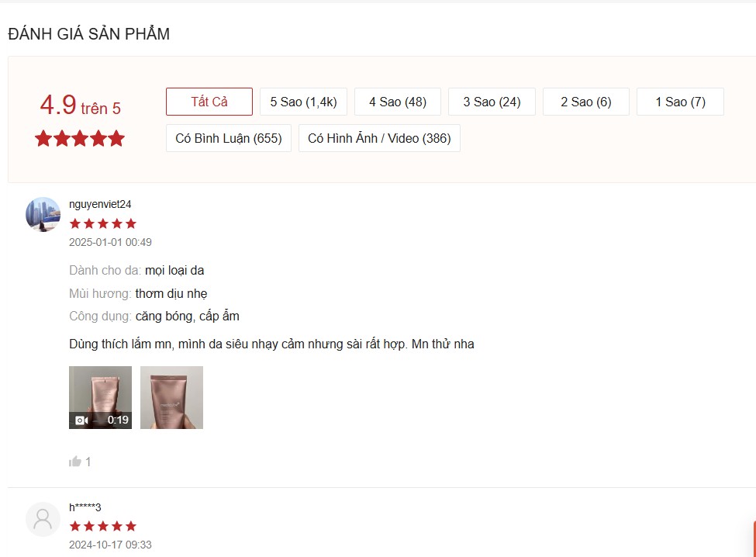Show only 3 Sao (24) reviews
This screenshot has width=756, height=557.
click(492, 102)
